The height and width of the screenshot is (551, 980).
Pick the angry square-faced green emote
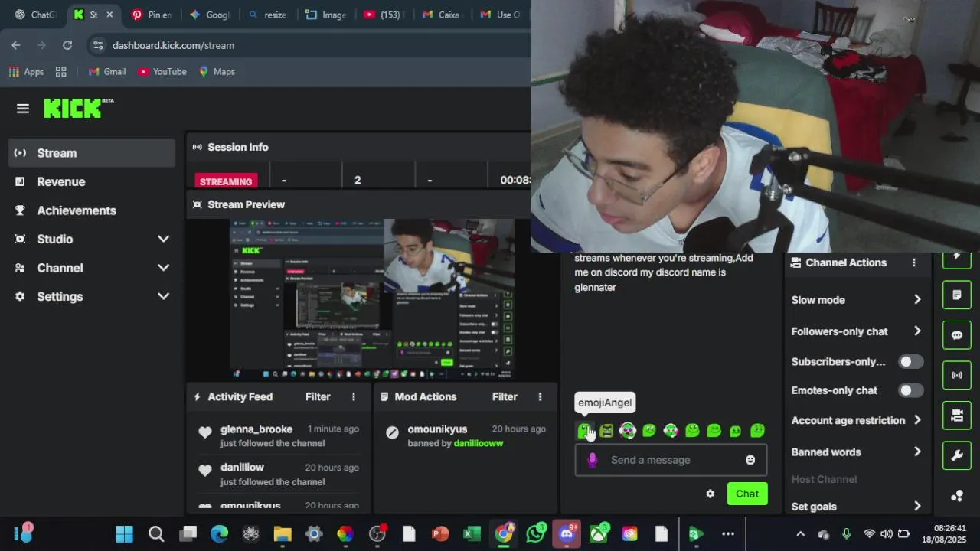tap(606, 431)
